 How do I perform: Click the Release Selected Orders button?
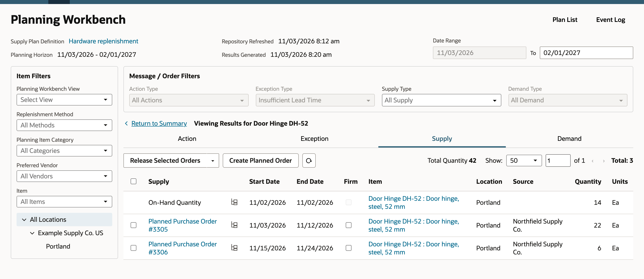tap(165, 161)
